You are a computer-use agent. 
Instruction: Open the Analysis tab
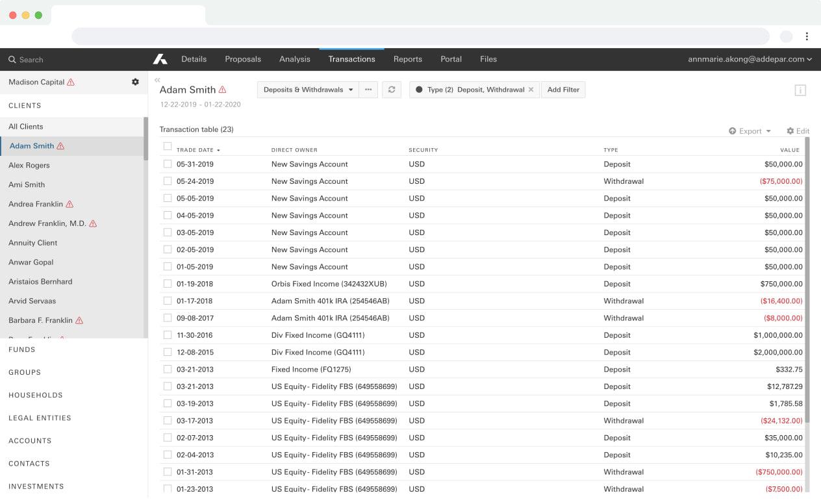[x=294, y=58]
